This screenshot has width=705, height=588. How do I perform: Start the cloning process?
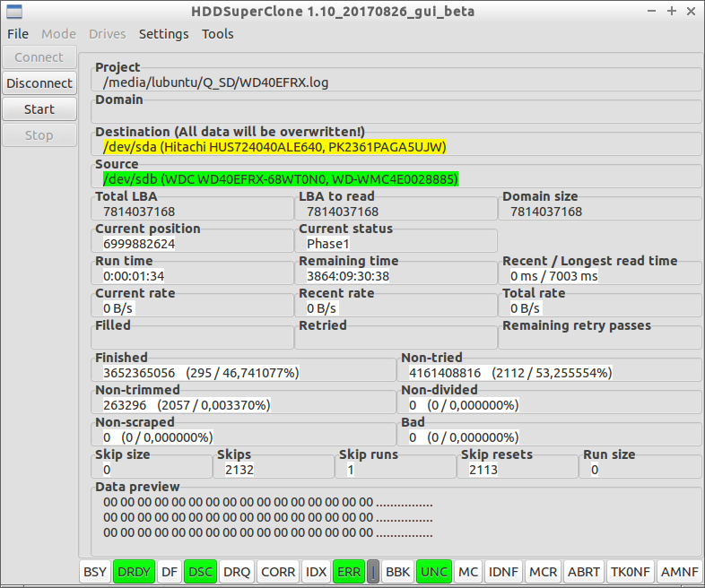point(39,109)
